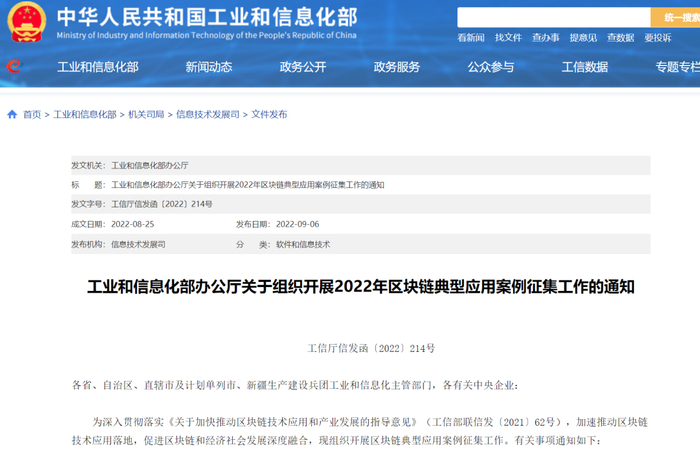Go to 首页 in breadcrumb
This screenshot has height=460, width=700.
[x=32, y=114]
